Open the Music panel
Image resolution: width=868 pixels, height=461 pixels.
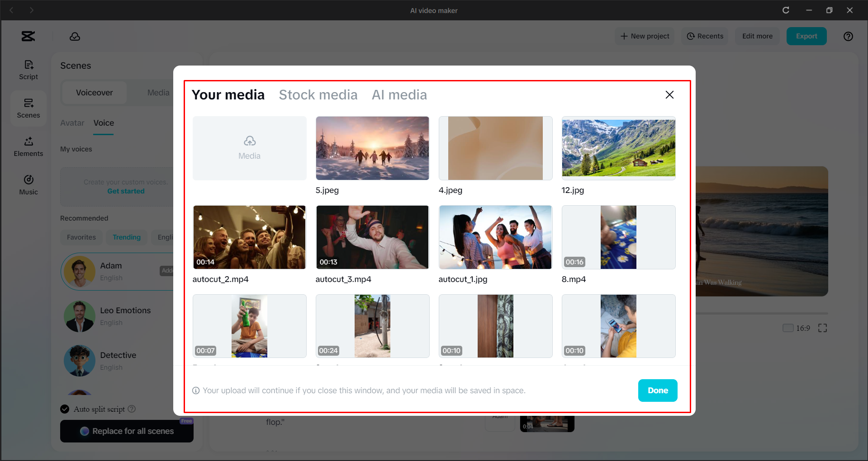28,185
